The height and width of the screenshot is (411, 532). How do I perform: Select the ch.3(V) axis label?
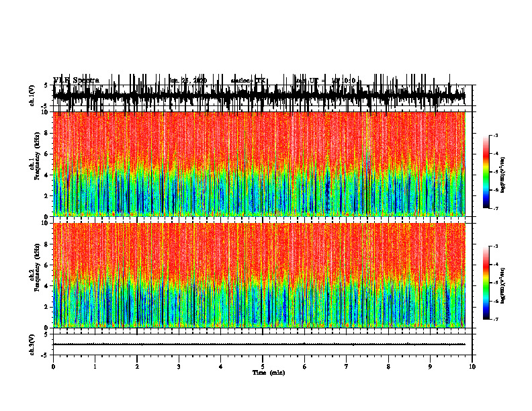point(32,345)
